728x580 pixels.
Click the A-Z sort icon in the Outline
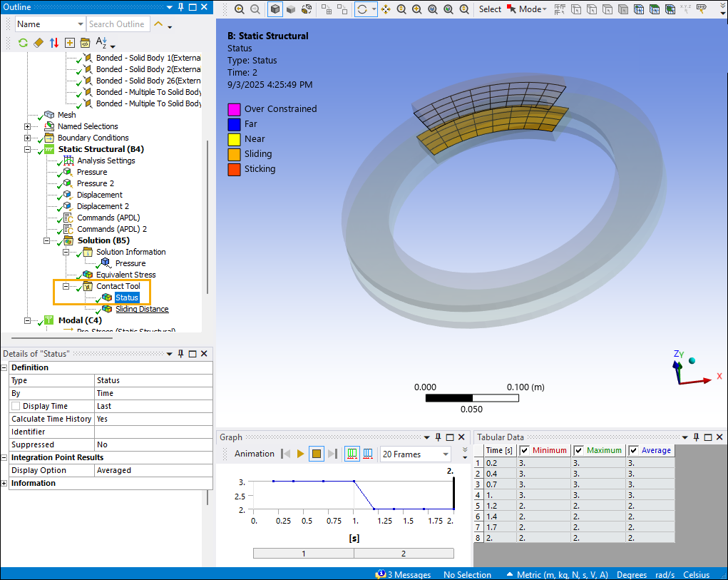click(101, 43)
